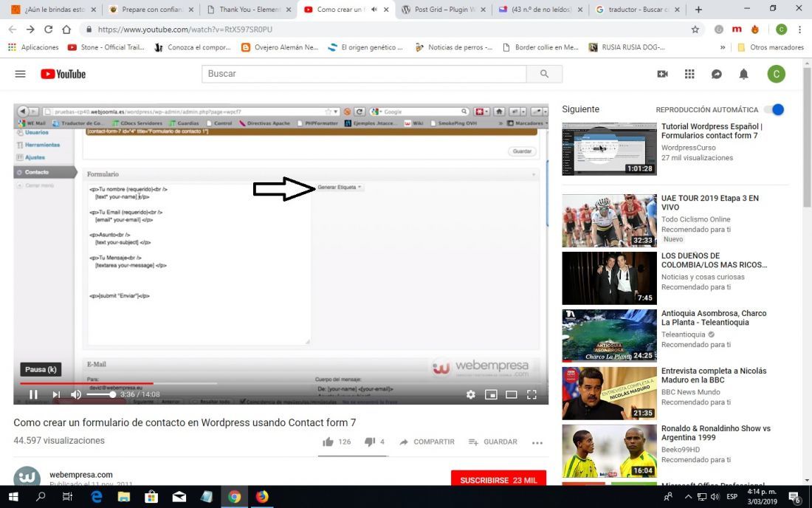Screen dimensions: 812x508
Task: Open the Chrome three-dot menu
Action: click(800, 30)
